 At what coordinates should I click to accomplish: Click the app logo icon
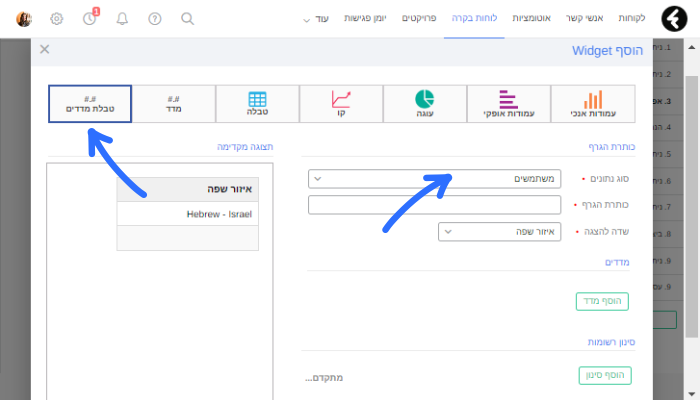click(x=674, y=19)
